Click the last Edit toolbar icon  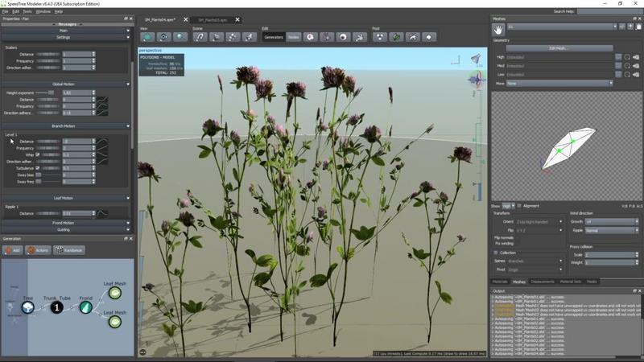(360, 37)
